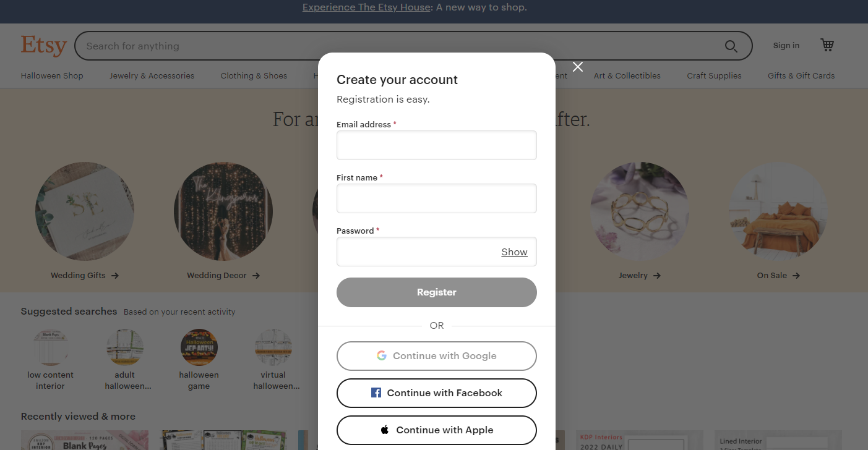The height and width of the screenshot is (450, 868).
Task: Click the Sign in link
Action: pyautogui.click(x=786, y=45)
